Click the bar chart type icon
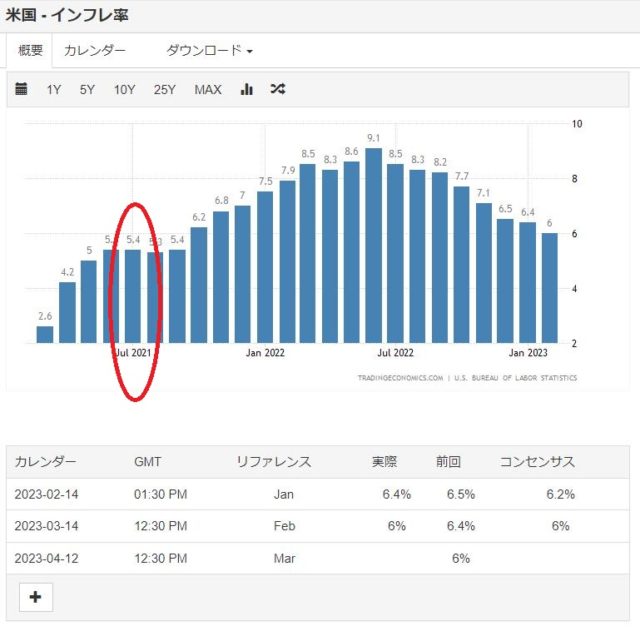 click(246, 90)
